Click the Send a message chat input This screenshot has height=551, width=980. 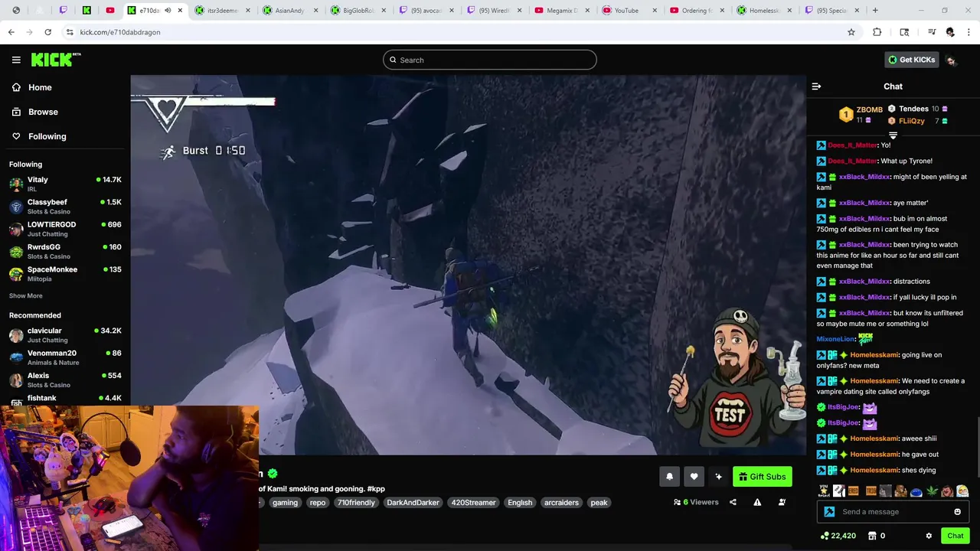[x=893, y=512]
